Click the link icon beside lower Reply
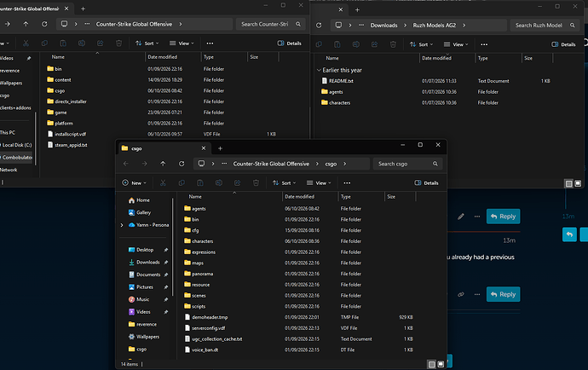588x370 pixels. coord(461,295)
